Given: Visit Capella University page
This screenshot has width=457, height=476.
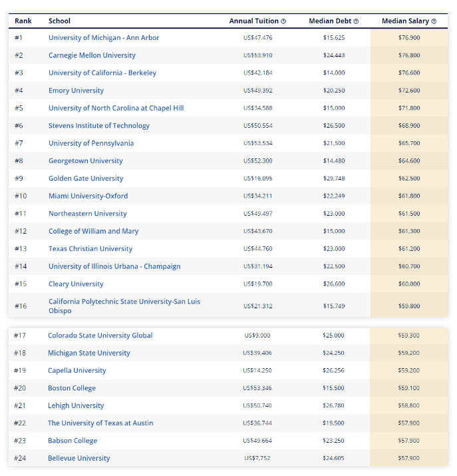Looking at the screenshot, I should [x=77, y=371].
